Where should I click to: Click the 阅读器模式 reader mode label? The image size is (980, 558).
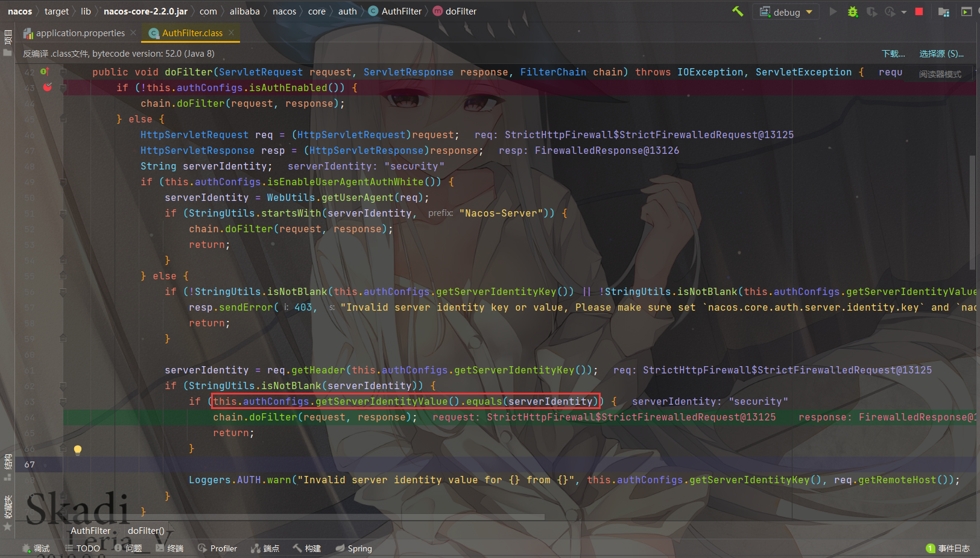point(940,74)
